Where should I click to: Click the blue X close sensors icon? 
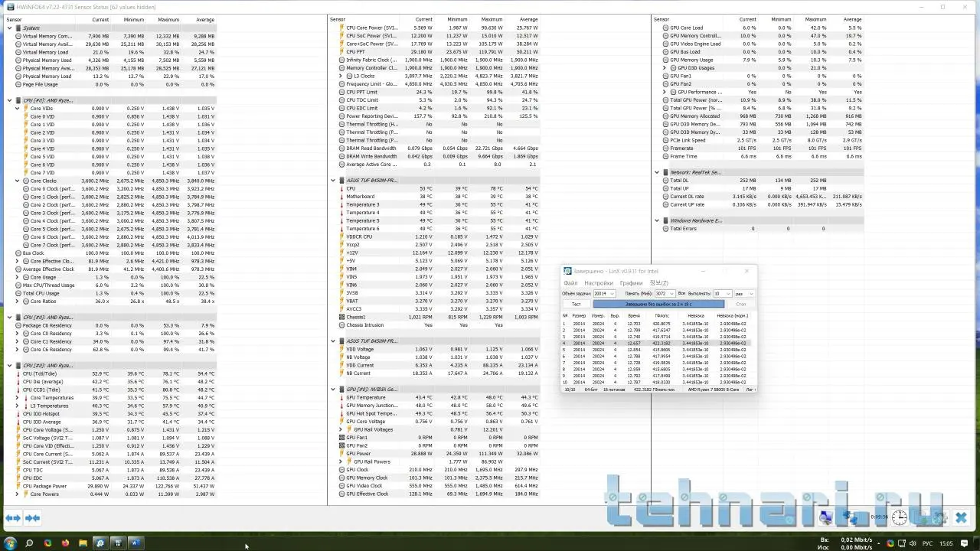[x=961, y=518]
